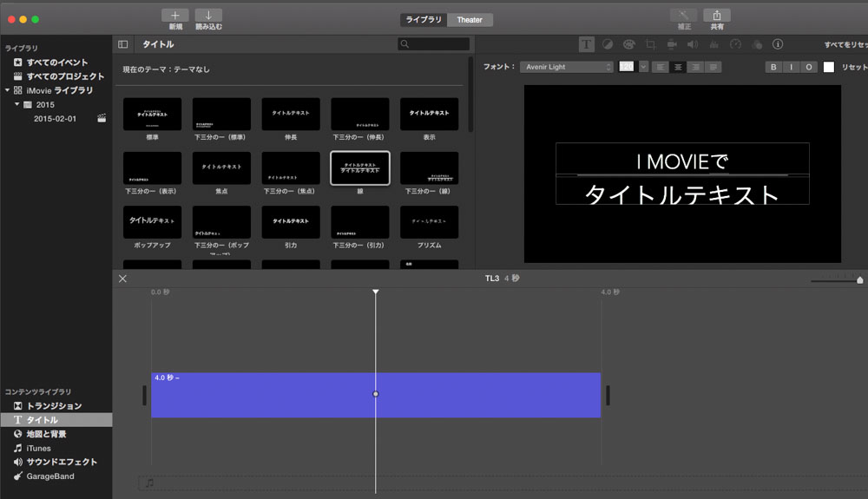
Task: Select the title text (T) adjustment tool
Action: pyautogui.click(x=586, y=44)
